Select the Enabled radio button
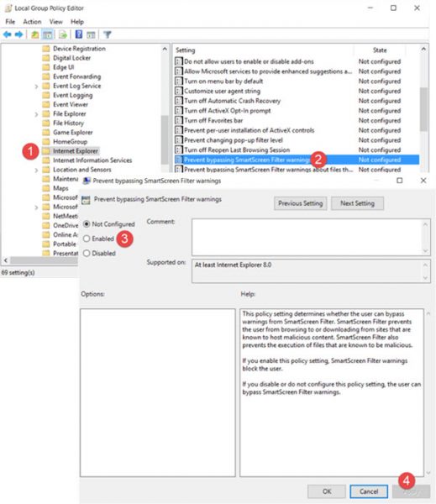Image resolution: width=436 pixels, height=504 pixels. click(87, 239)
